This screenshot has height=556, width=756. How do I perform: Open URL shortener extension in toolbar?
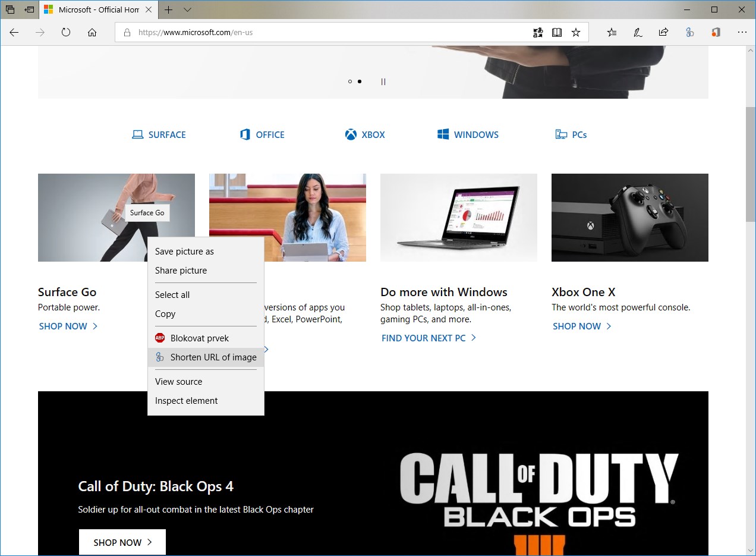pos(689,33)
